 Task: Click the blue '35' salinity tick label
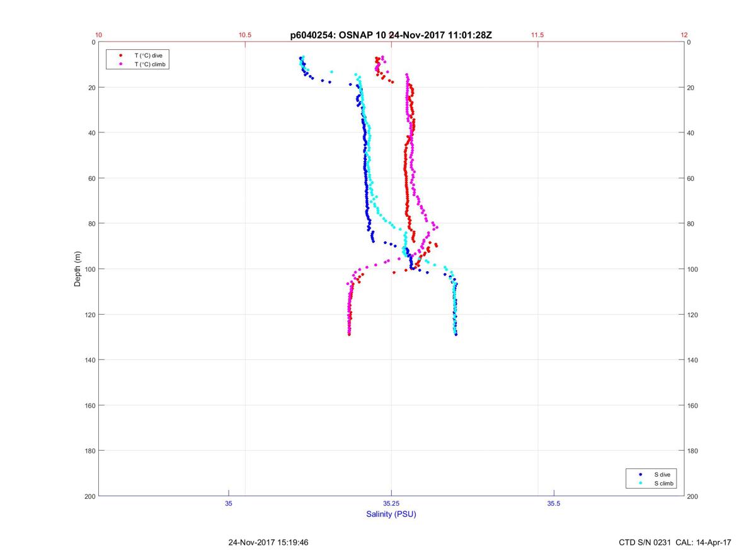coord(229,503)
